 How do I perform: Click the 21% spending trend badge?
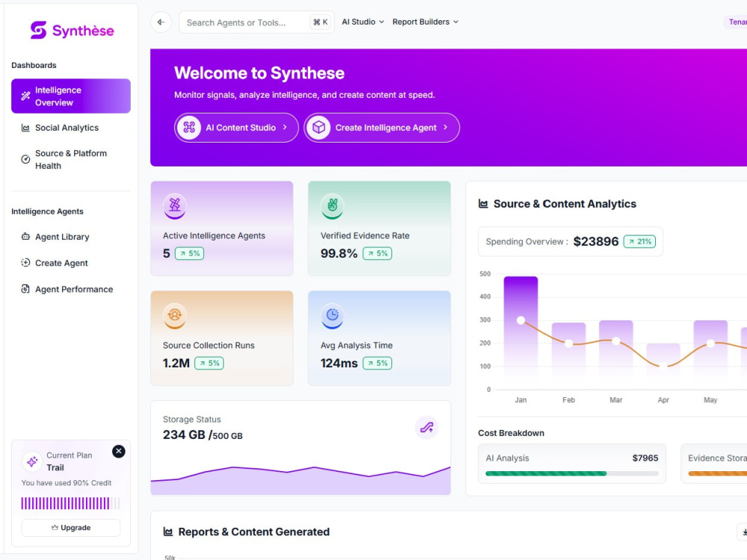(x=640, y=241)
